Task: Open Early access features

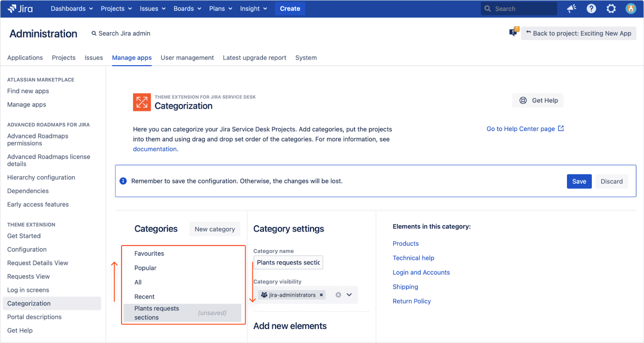Action: [38, 204]
